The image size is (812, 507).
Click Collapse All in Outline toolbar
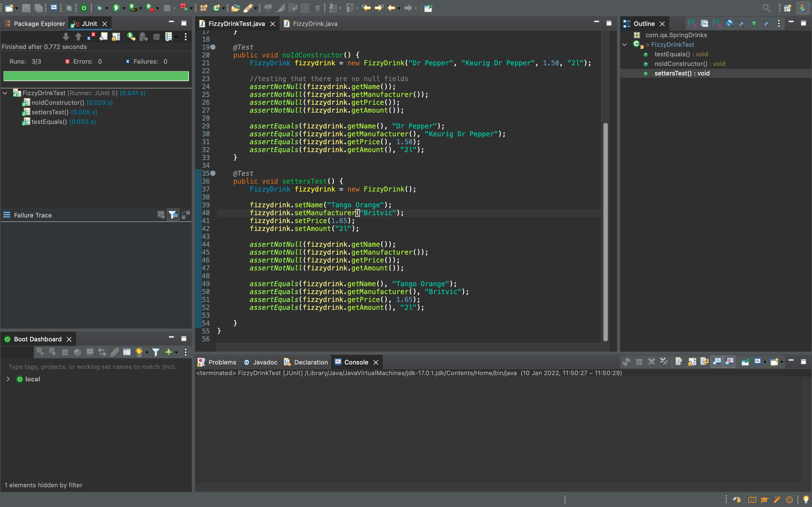point(704,23)
